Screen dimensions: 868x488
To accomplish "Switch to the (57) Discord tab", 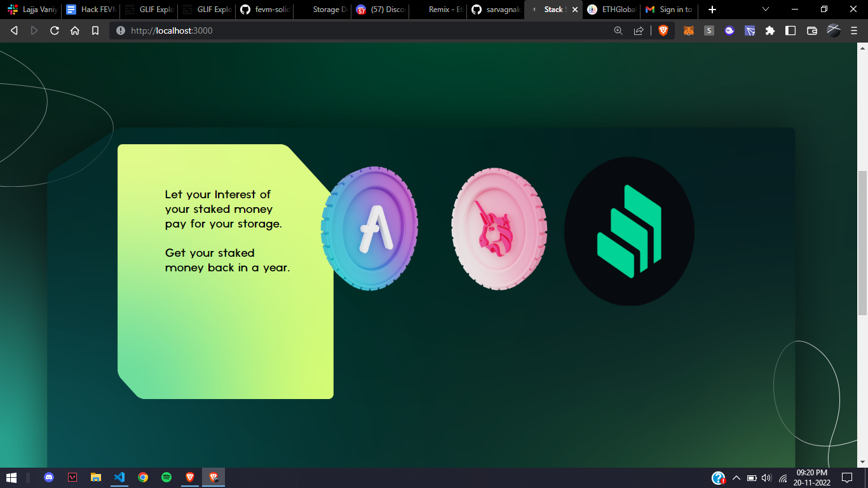I will [x=381, y=10].
